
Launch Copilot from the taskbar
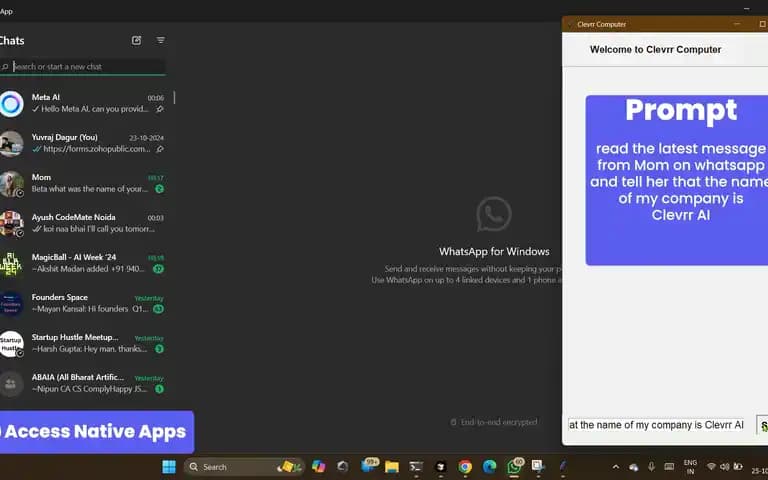[x=318, y=467]
